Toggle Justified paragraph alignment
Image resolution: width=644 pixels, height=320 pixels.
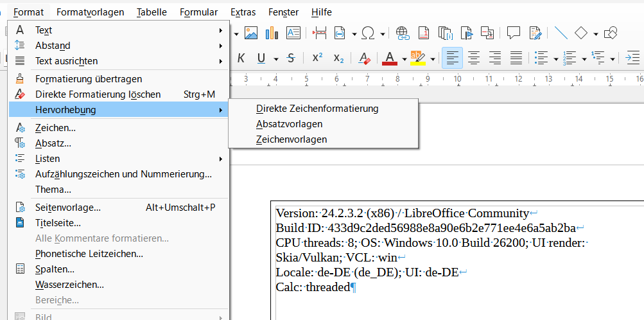[x=516, y=58]
